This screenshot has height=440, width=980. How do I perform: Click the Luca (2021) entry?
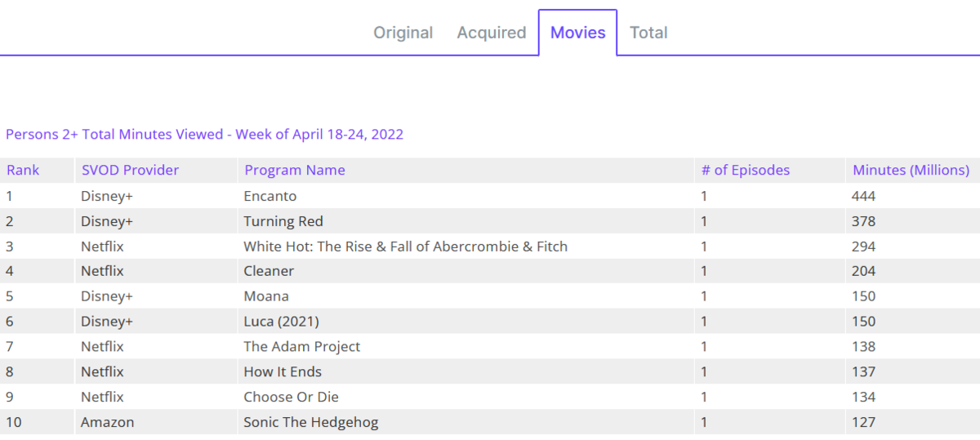pos(281,322)
